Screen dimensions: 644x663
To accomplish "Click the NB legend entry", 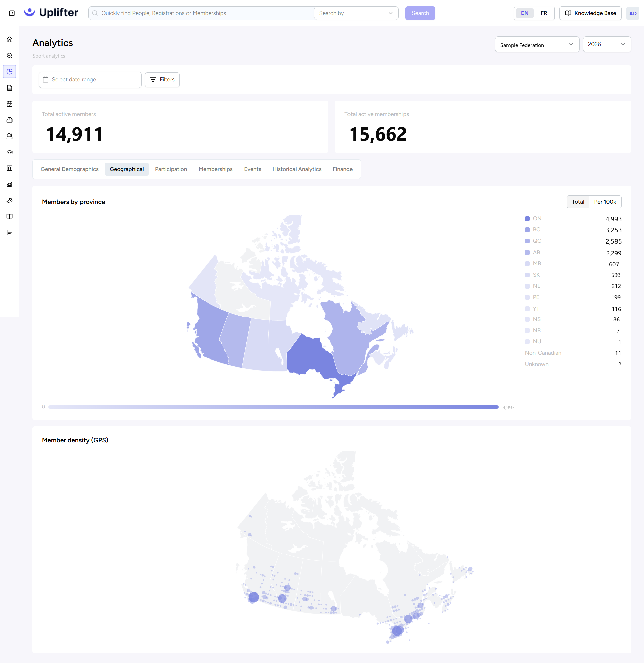I will pyautogui.click(x=573, y=330).
